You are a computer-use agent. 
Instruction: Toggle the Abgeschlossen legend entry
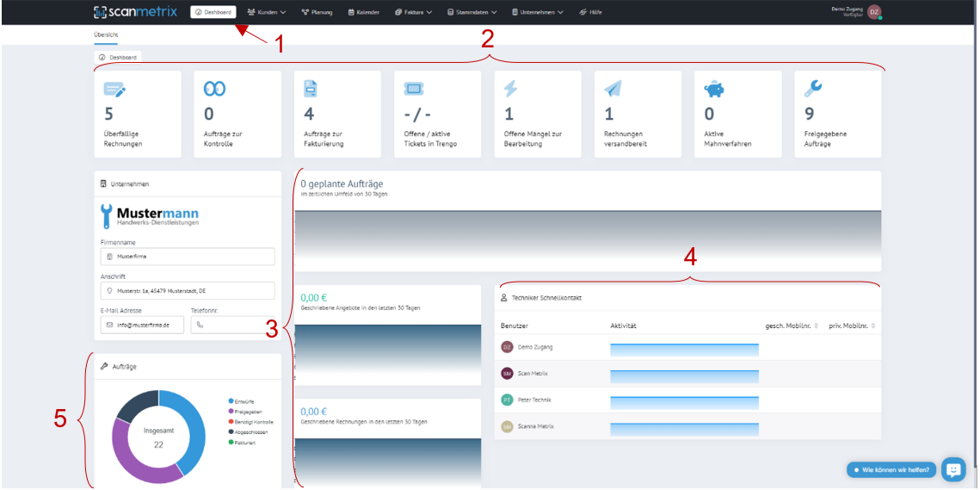[x=247, y=431]
